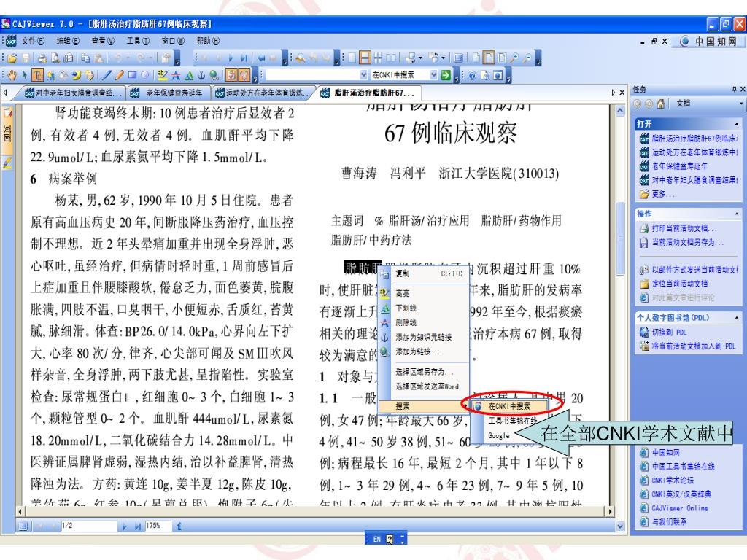Open the 工具 menu
Image resolution: width=747 pixels, height=560 pixels.
(138, 41)
